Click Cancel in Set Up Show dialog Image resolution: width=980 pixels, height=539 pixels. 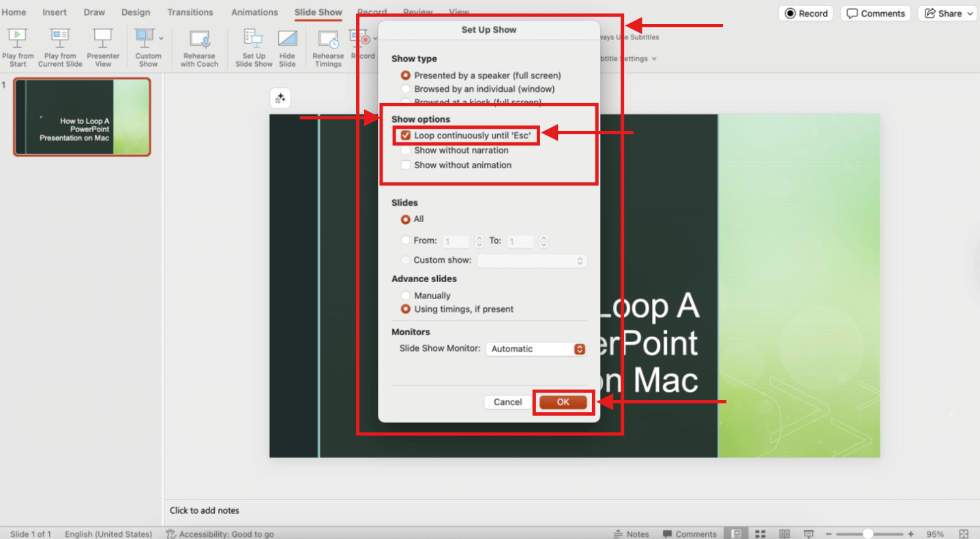coord(508,402)
